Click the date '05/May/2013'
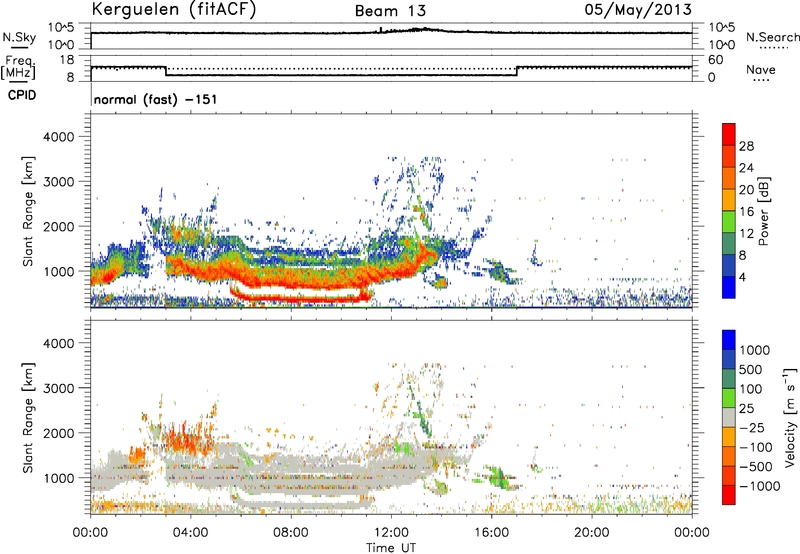The image size is (800, 554). pyautogui.click(x=638, y=10)
